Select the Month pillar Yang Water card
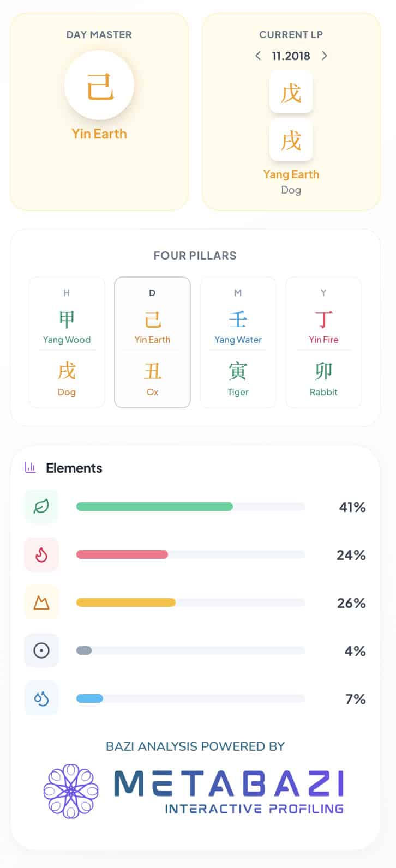Viewport: 396px width, 868px height. click(x=238, y=342)
